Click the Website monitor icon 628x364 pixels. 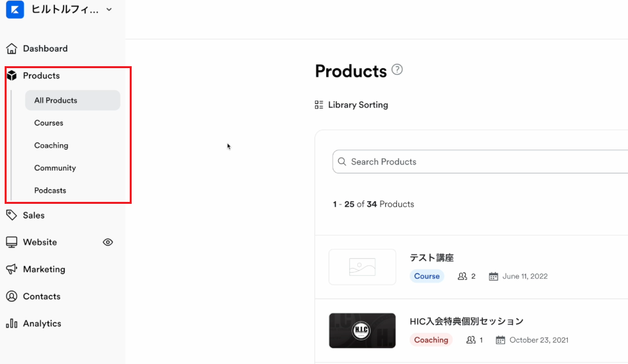[x=12, y=242]
